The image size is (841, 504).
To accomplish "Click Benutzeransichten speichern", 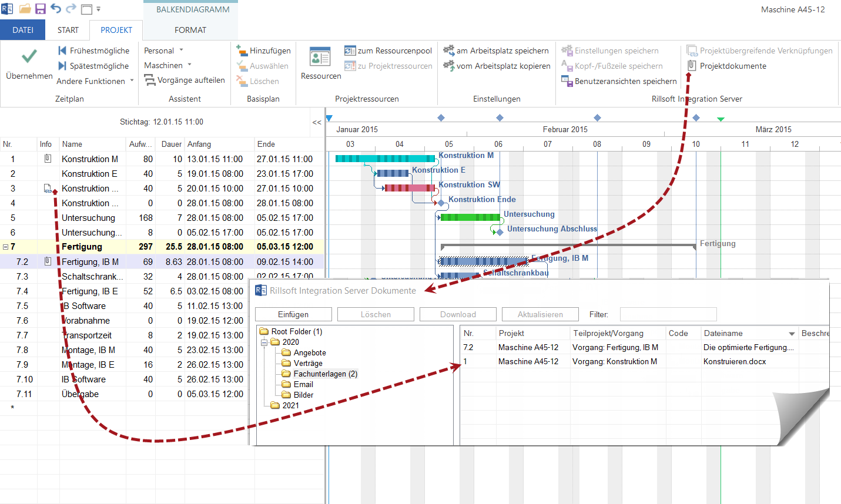I will (x=619, y=81).
